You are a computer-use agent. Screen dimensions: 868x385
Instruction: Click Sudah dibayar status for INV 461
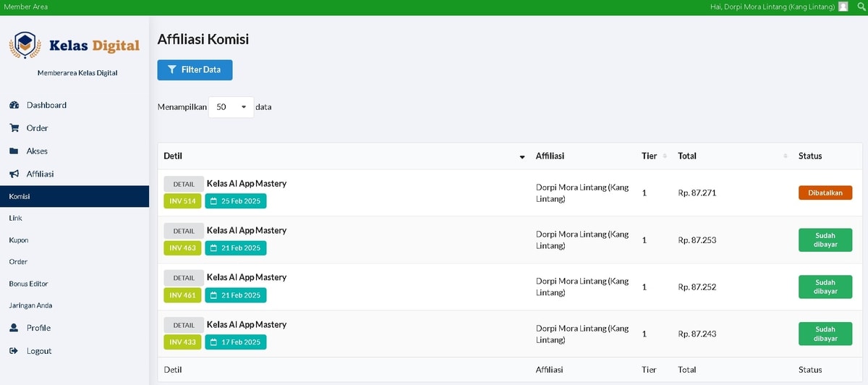click(825, 287)
